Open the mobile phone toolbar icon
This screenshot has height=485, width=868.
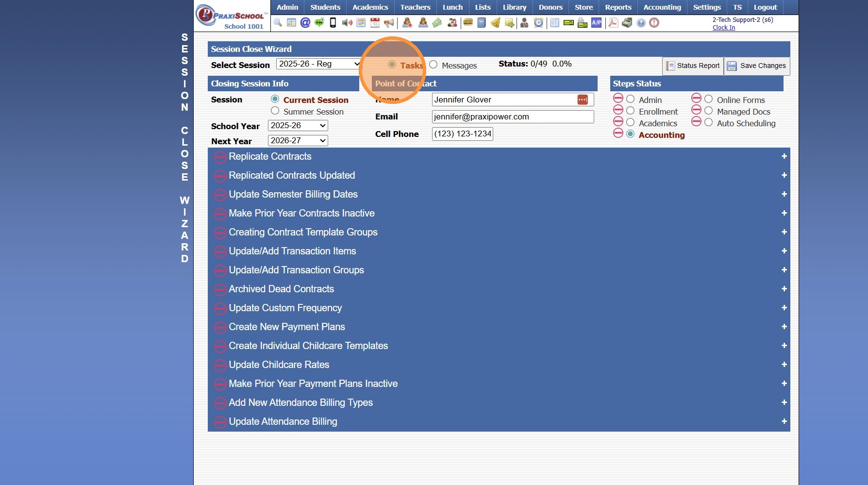[333, 23]
